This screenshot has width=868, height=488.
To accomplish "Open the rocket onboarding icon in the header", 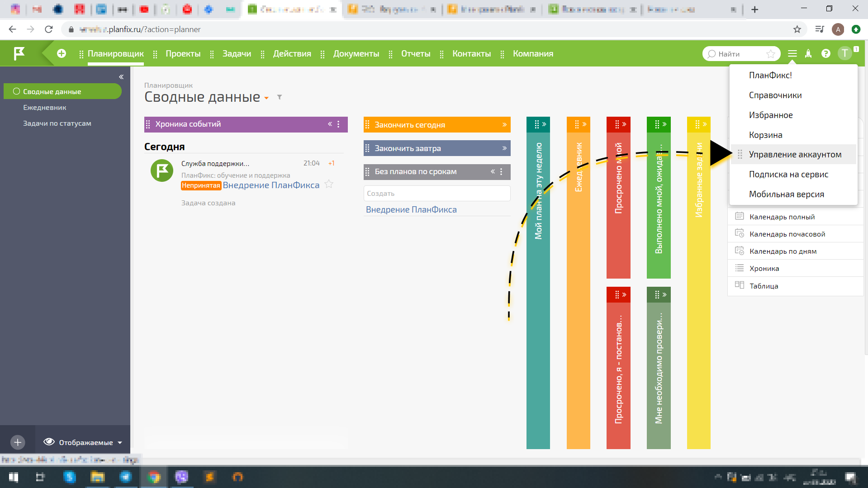I will (x=809, y=53).
